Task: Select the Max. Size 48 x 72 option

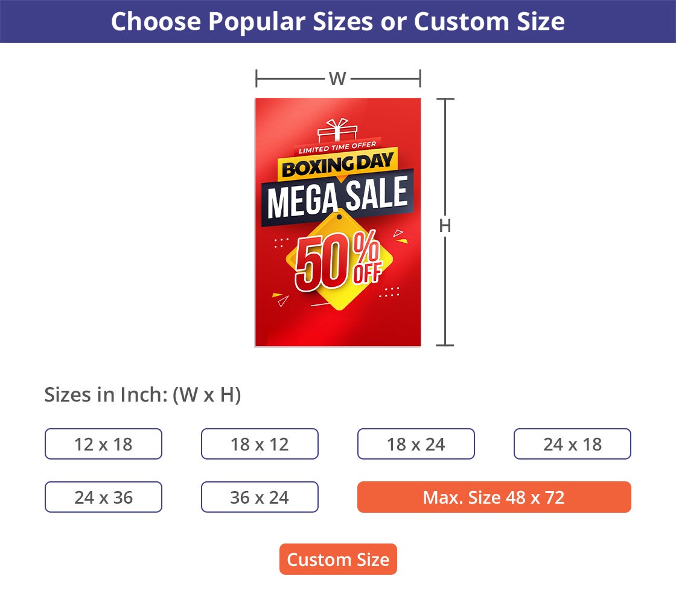Action: [x=494, y=497]
